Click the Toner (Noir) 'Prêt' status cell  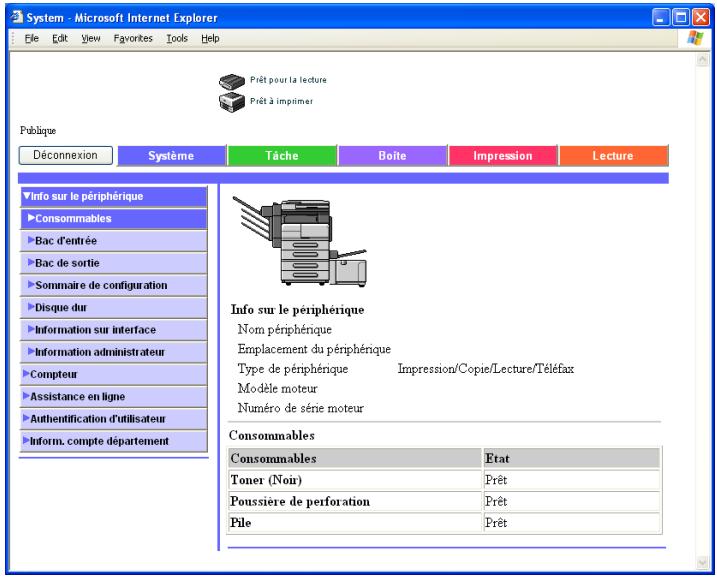(572, 480)
